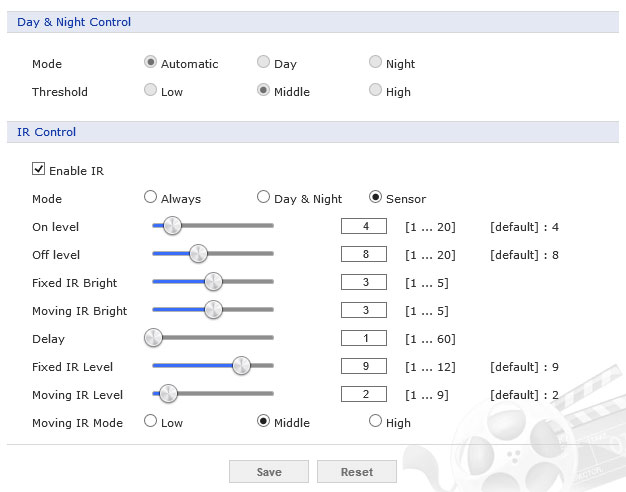Viewport: 626px width, 492px height.
Task: Click the Fixed IR Level slider handle
Action: click(x=241, y=366)
